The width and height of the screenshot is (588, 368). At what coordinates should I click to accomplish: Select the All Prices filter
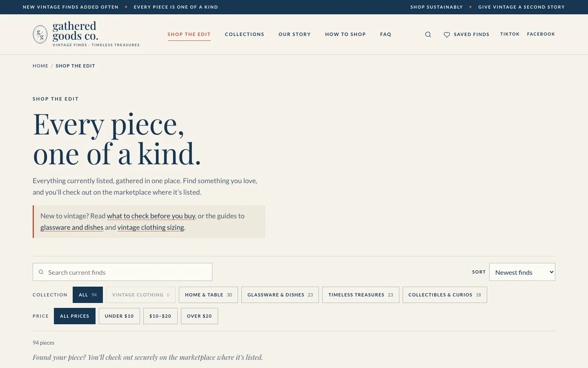click(x=75, y=316)
